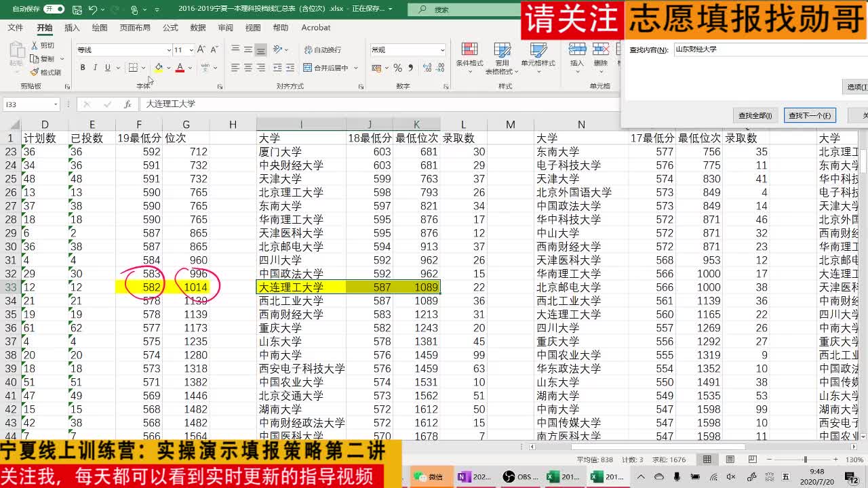Click the center align icon

(248, 68)
